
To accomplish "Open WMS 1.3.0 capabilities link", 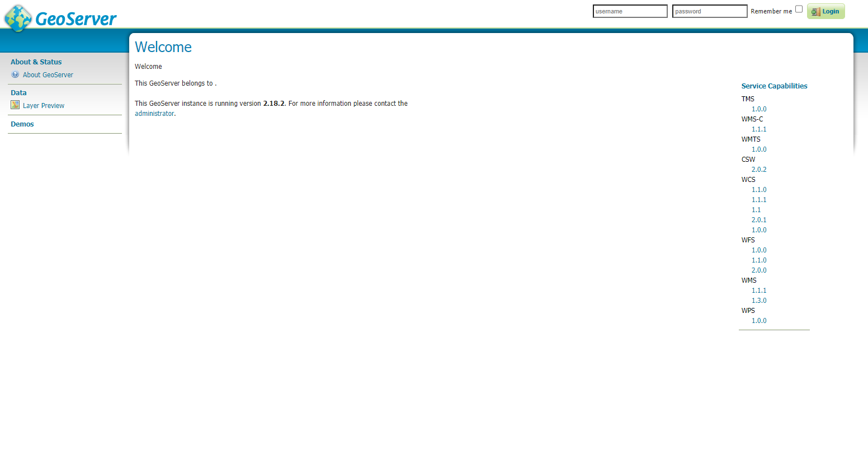I will tap(759, 301).
